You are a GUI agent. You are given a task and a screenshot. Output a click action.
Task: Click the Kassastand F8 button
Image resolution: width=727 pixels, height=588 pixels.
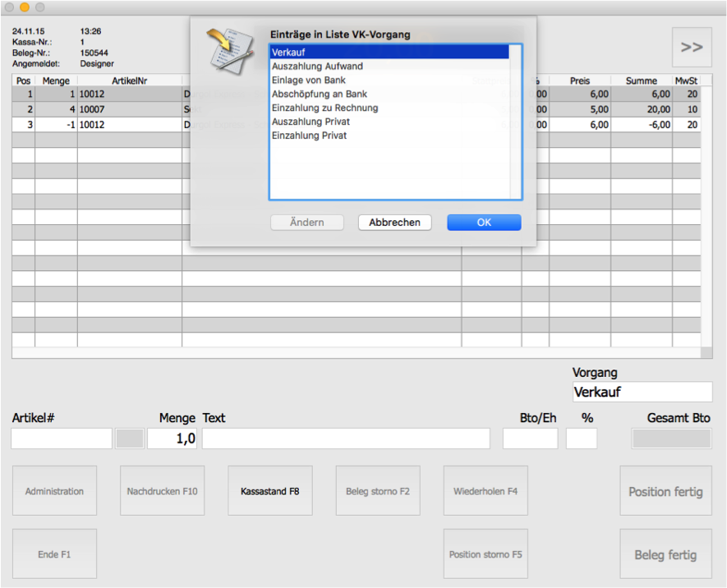coord(269,491)
